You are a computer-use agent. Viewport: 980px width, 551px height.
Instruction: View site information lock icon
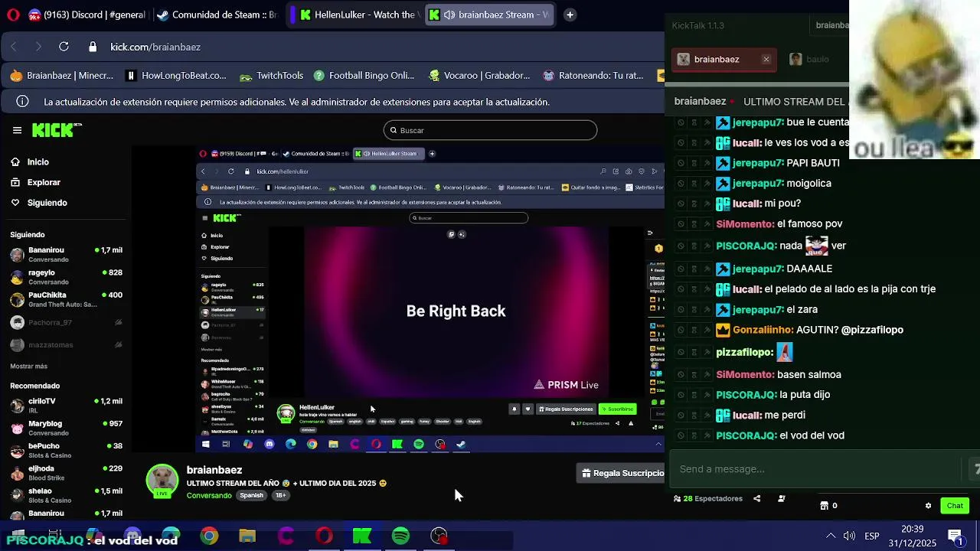click(x=93, y=47)
